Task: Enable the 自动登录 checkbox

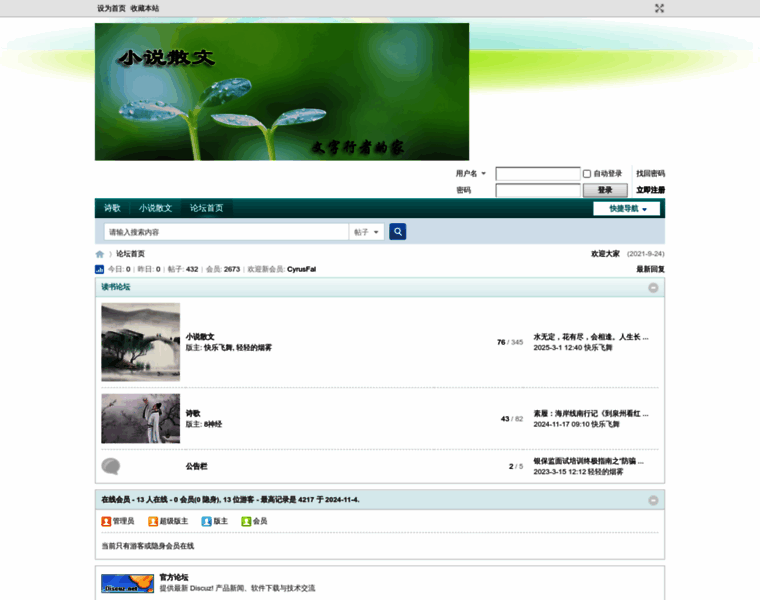Action: tap(587, 174)
